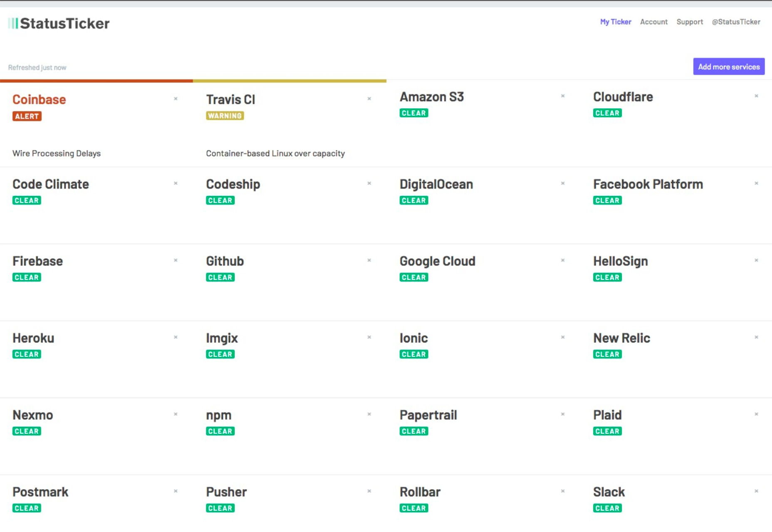The width and height of the screenshot is (772, 532).
Task: Open the Rollbar service title
Action: coord(420,492)
